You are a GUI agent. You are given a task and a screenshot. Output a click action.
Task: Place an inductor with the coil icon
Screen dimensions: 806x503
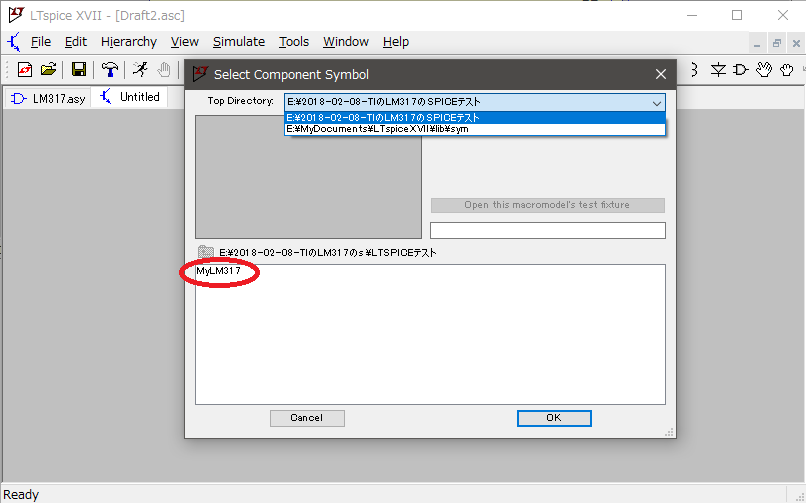click(x=694, y=69)
